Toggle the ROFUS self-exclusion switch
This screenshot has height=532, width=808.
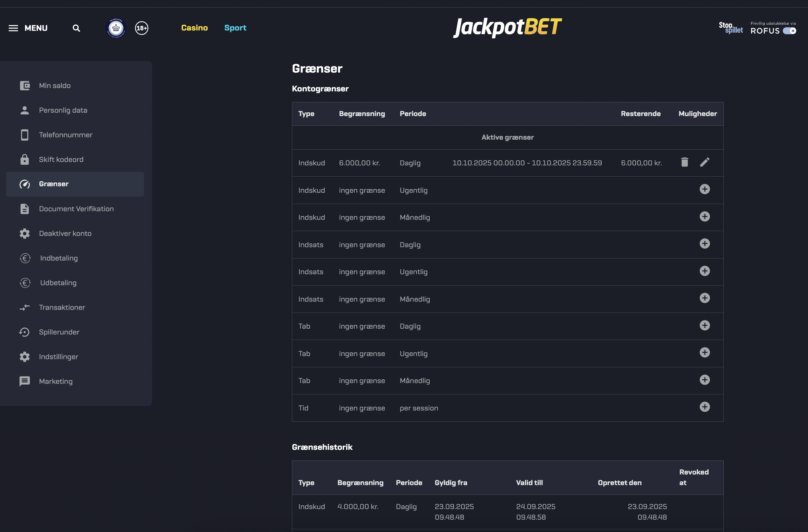click(789, 31)
